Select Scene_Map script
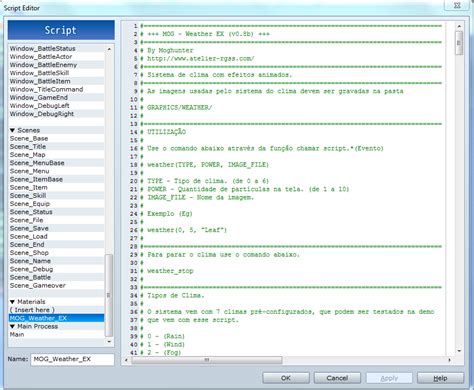474x390 pixels. click(x=57, y=155)
